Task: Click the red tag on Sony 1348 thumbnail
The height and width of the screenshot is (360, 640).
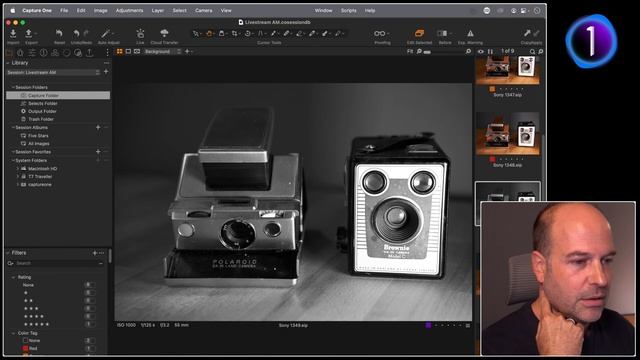Action: point(492,159)
